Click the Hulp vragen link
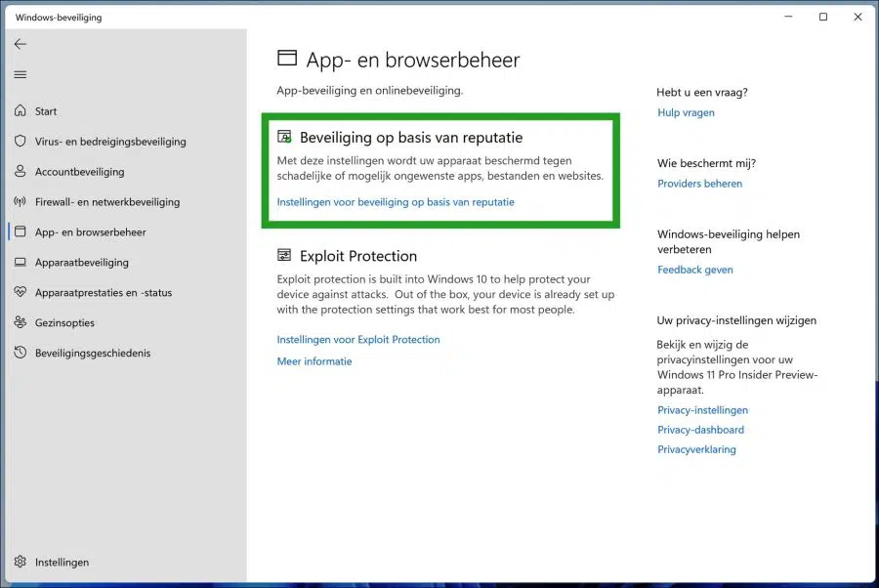 pyautogui.click(x=686, y=112)
